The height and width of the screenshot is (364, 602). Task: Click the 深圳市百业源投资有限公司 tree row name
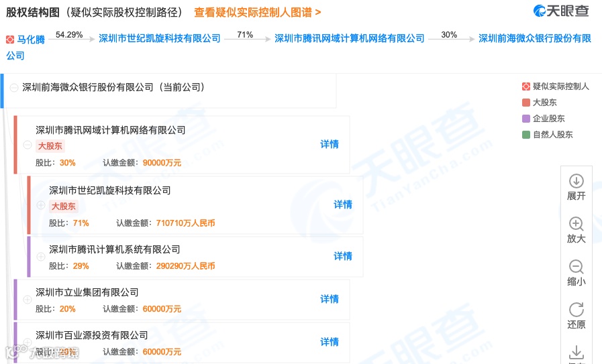pyautogui.click(x=92, y=335)
